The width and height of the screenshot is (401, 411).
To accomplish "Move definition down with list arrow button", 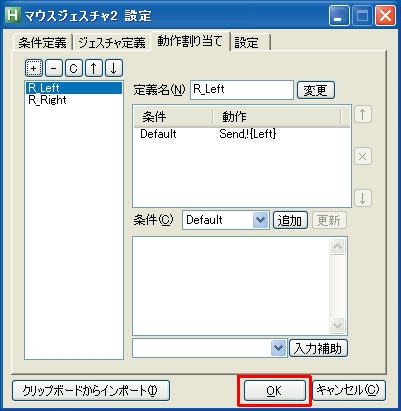I will coord(114,68).
